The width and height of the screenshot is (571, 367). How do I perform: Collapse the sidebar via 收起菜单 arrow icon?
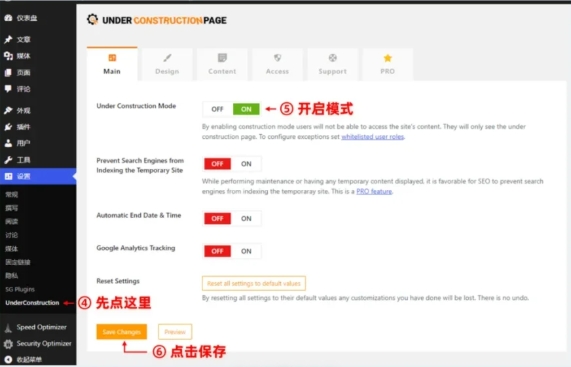tap(8, 359)
